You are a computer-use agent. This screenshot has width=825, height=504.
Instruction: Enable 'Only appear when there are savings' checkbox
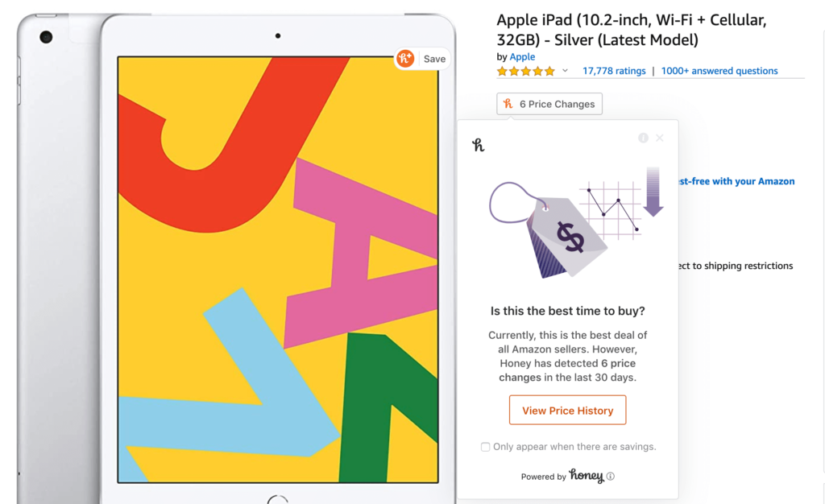click(x=485, y=447)
